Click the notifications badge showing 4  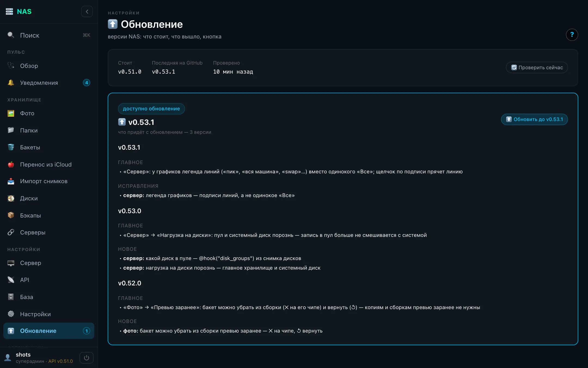[87, 83]
